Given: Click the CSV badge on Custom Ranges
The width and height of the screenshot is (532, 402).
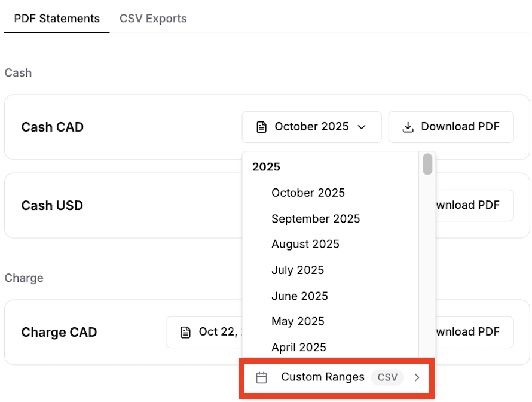Looking at the screenshot, I should coord(387,377).
